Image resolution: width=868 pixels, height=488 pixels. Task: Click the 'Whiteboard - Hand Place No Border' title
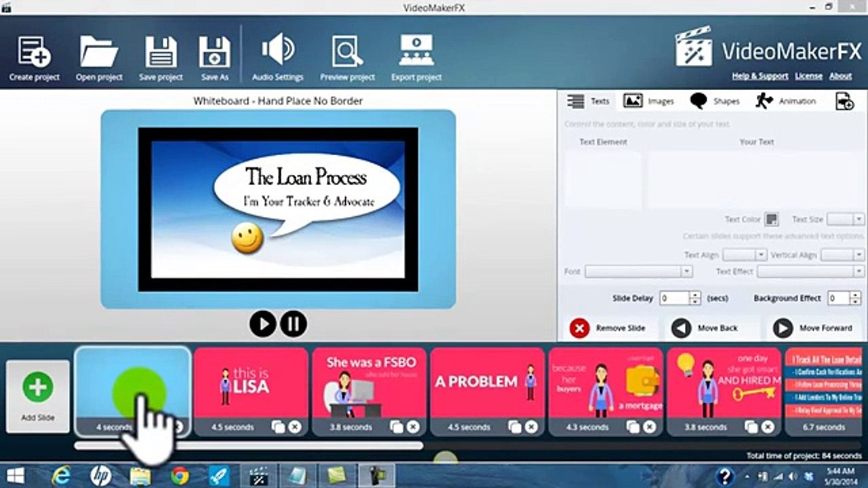[278, 101]
